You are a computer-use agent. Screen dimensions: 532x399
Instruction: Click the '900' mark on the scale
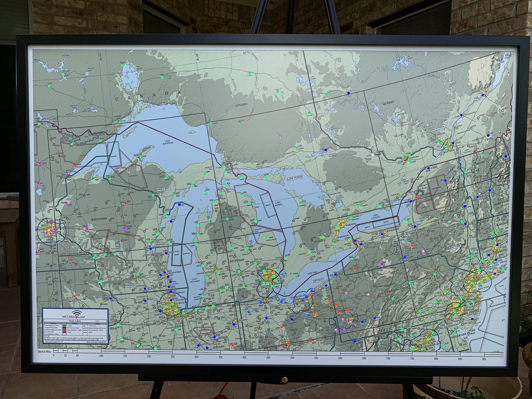click(484, 359)
